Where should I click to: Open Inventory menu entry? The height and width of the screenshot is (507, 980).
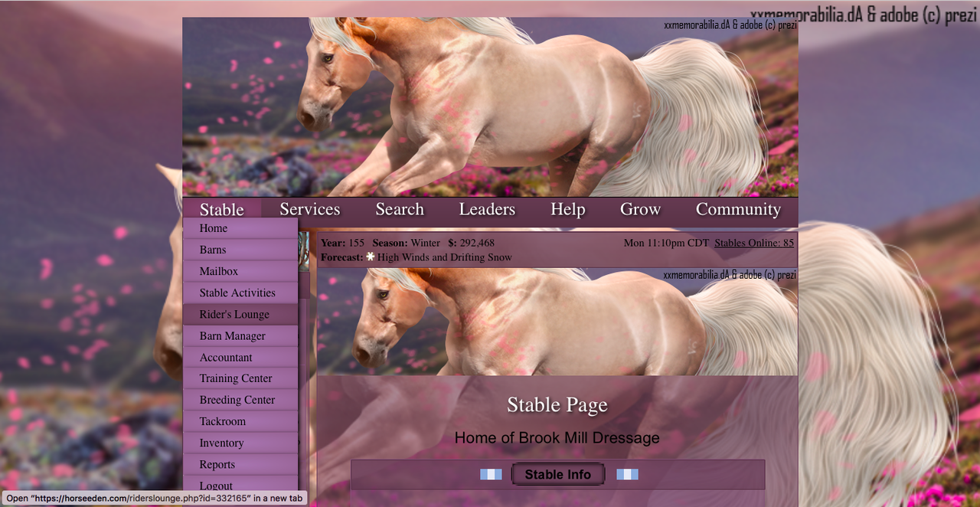pyautogui.click(x=240, y=443)
